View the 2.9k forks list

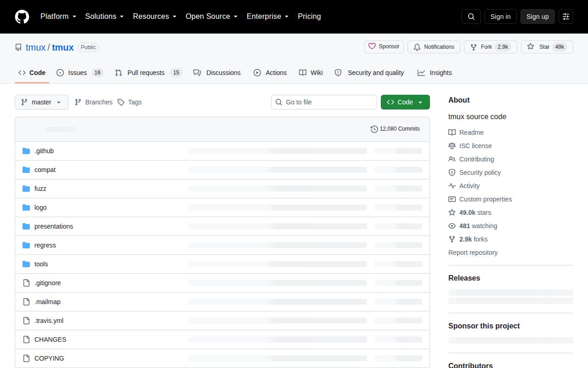[x=468, y=239]
